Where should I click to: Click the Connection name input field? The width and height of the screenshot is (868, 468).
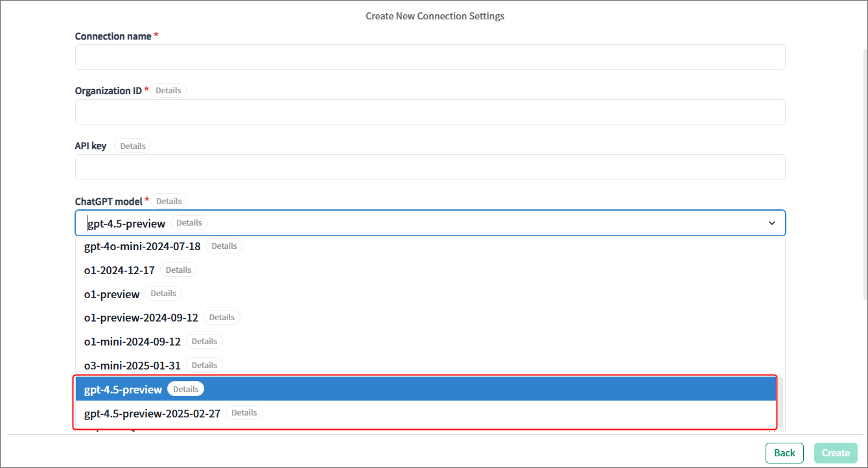[430, 57]
